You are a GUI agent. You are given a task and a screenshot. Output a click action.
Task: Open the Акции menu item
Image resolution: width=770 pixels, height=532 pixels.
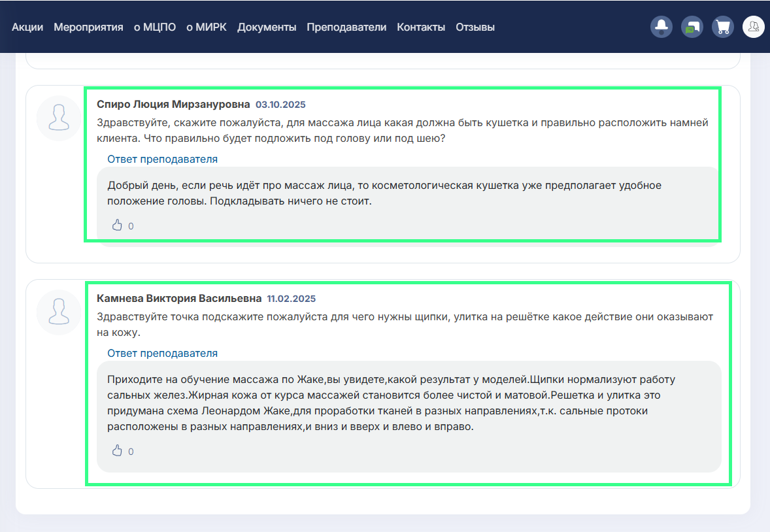click(x=27, y=27)
